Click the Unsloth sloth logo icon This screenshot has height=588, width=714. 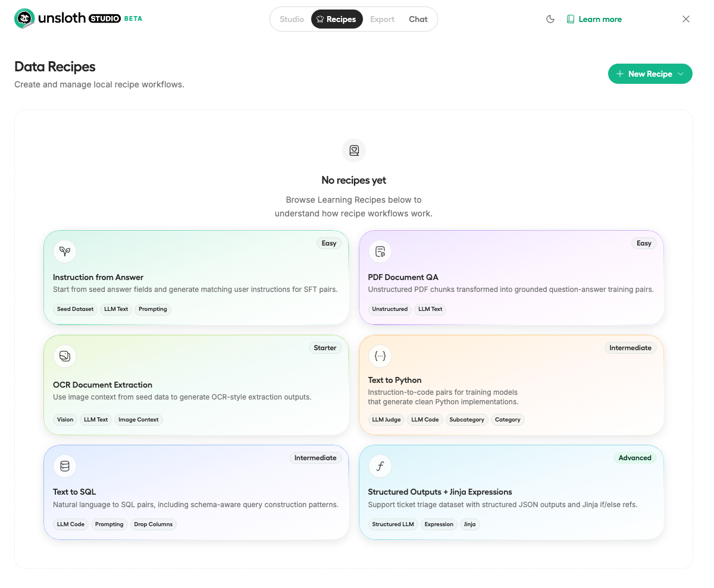[x=24, y=19]
